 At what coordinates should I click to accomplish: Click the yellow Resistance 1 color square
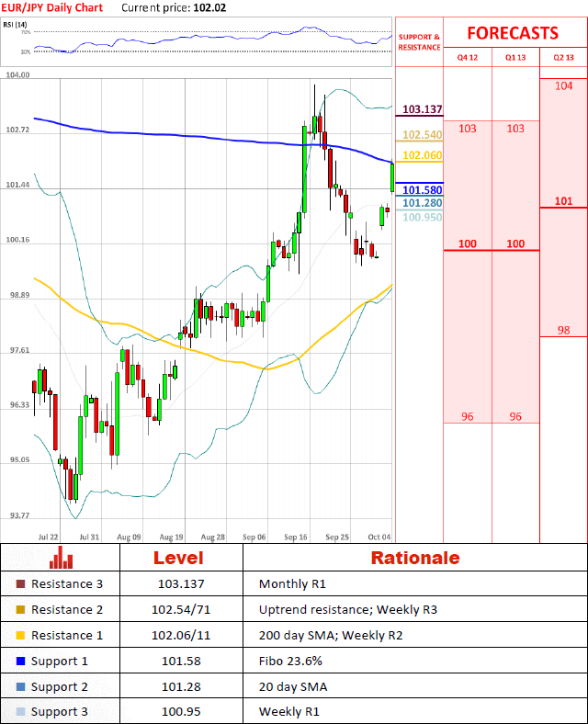pos(21,636)
